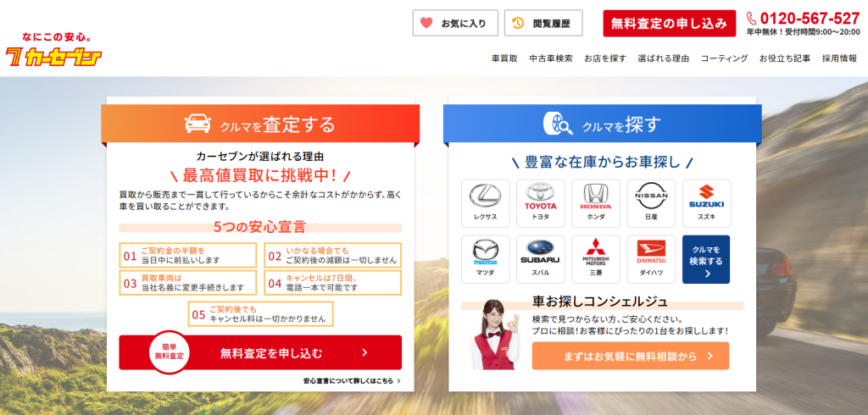This screenshot has width=868, height=415.
Task: Click declaration 02 いかなる場合でも box
Action: click(332, 255)
